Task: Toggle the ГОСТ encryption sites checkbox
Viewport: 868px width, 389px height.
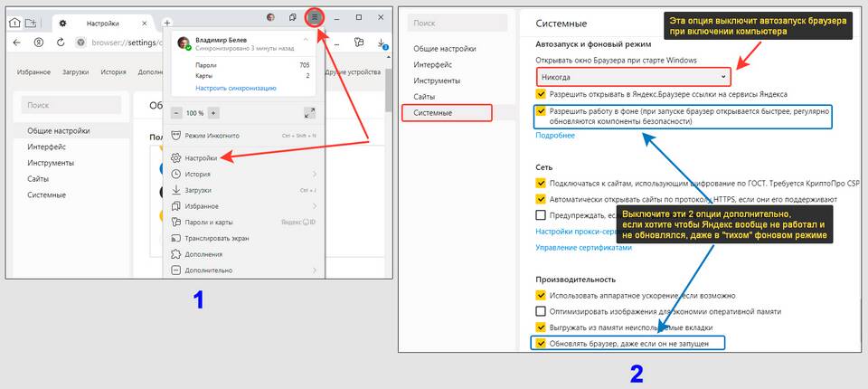Action: (541, 183)
